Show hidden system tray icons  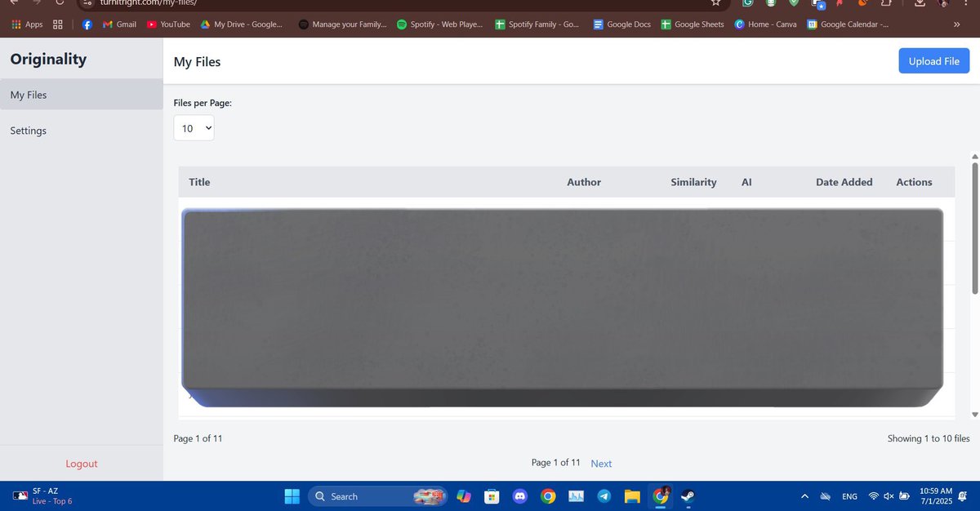[804, 496]
